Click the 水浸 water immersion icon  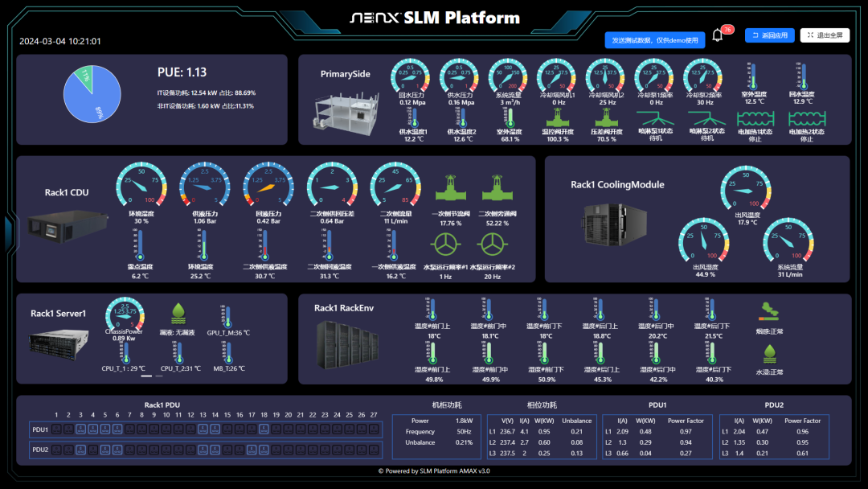(x=768, y=353)
